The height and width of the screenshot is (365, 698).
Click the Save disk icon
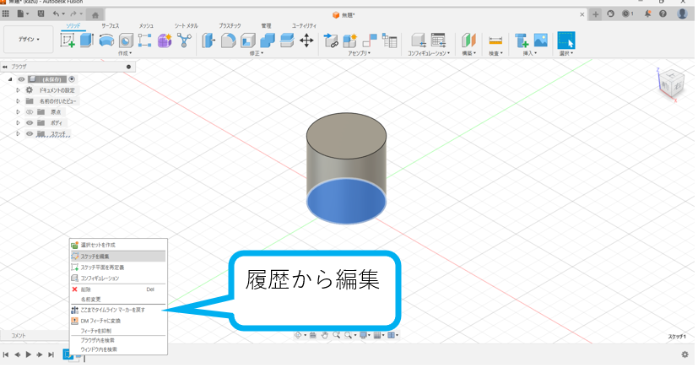click(x=41, y=14)
